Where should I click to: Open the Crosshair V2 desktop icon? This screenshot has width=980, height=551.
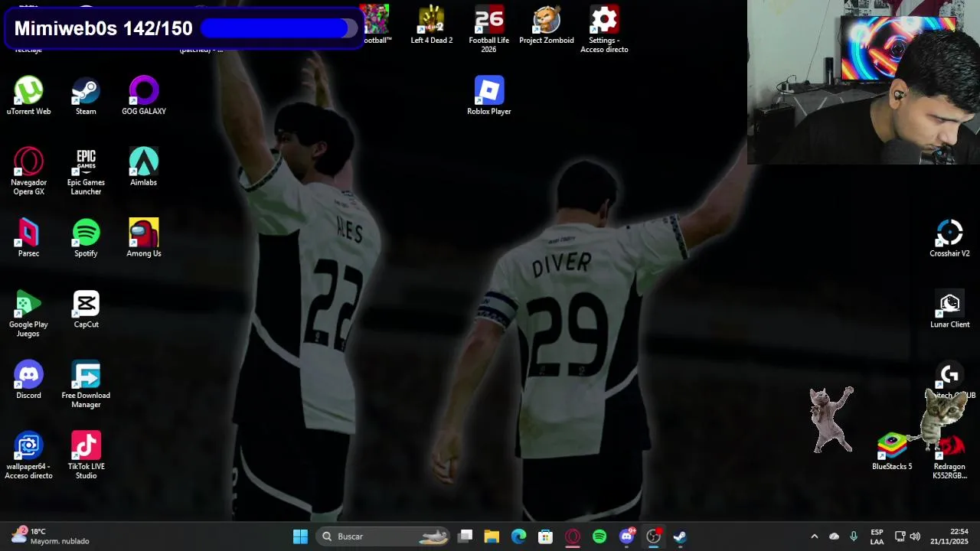pos(949,238)
